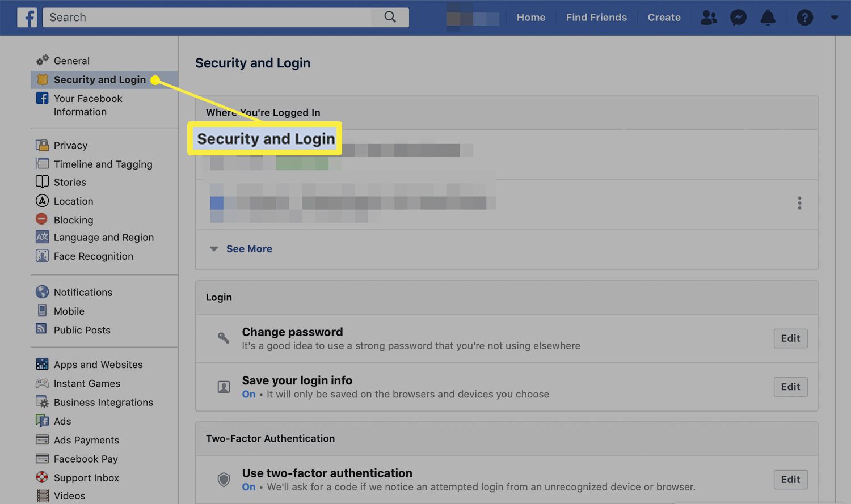Open the Privacy settings page
The height and width of the screenshot is (504, 851).
tap(70, 146)
